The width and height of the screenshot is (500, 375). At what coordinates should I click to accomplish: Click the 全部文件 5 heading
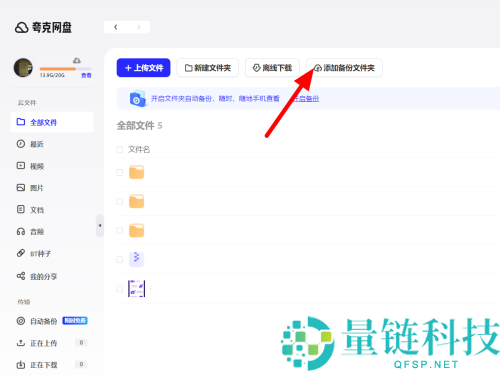click(139, 126)
